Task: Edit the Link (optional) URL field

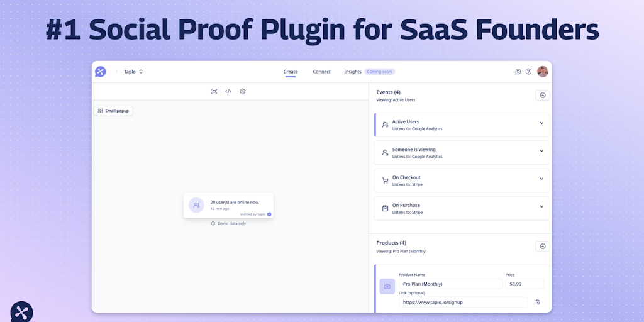Action: tap(464, 302)
